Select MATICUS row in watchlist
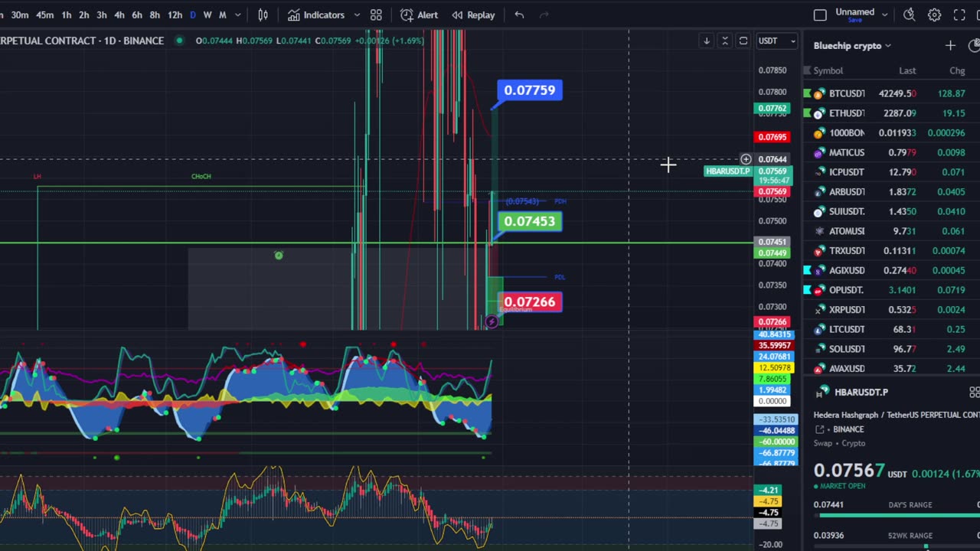This screenshot has height=551, width=980. tap(891, 152)
